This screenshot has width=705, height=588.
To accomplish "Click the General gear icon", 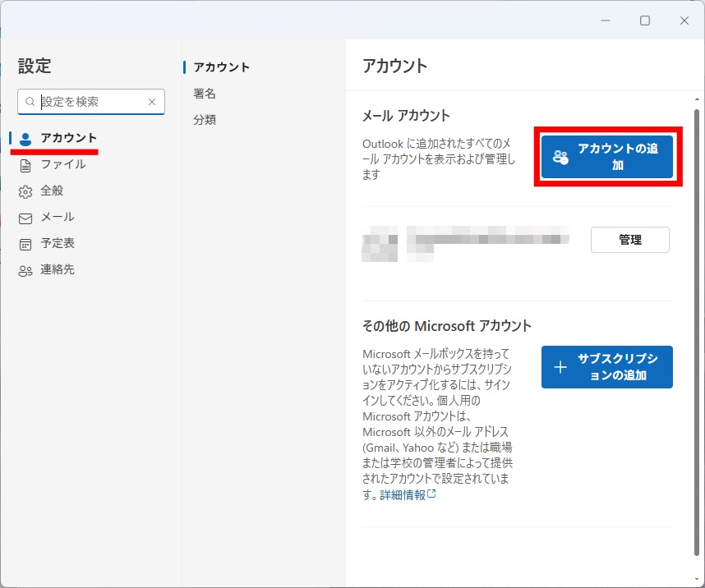I will [25, 191].
